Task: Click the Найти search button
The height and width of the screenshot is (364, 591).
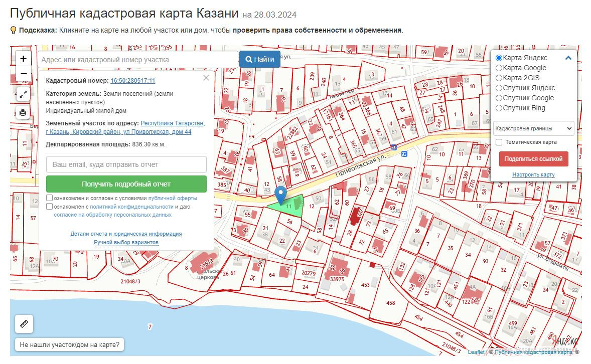Action: pyautogui.click(x=260, y=59)
